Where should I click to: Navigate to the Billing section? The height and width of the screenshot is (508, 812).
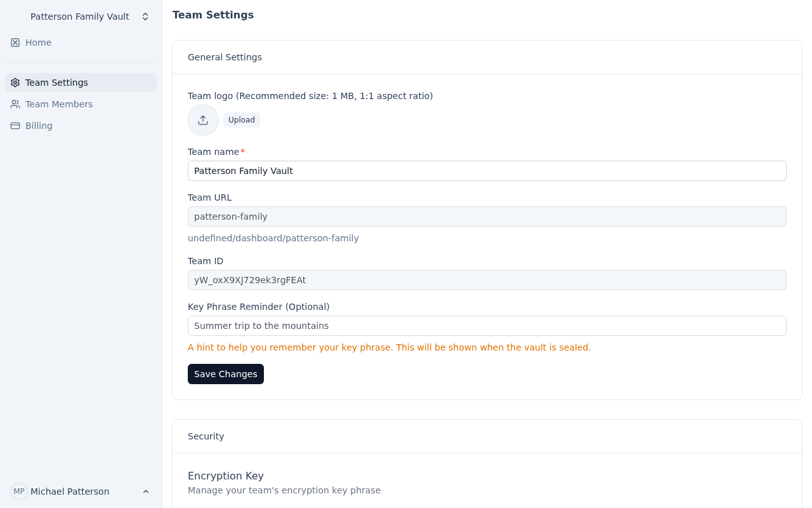[x=39, y=126]
